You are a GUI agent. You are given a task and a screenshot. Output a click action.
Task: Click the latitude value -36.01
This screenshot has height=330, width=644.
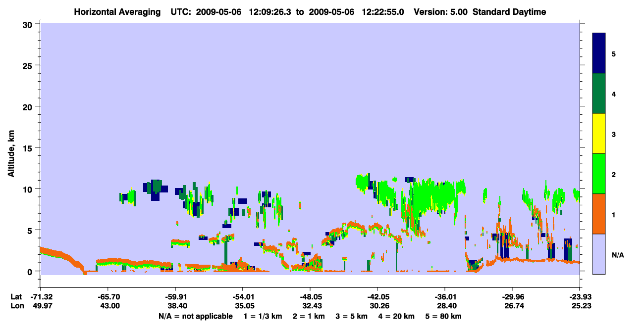(x=445, y=297)
